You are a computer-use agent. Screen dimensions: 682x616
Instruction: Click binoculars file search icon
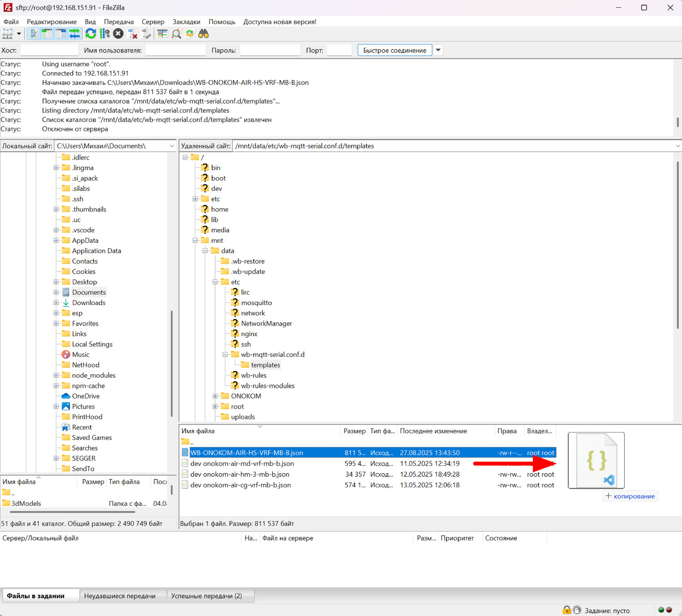(203, 34)
